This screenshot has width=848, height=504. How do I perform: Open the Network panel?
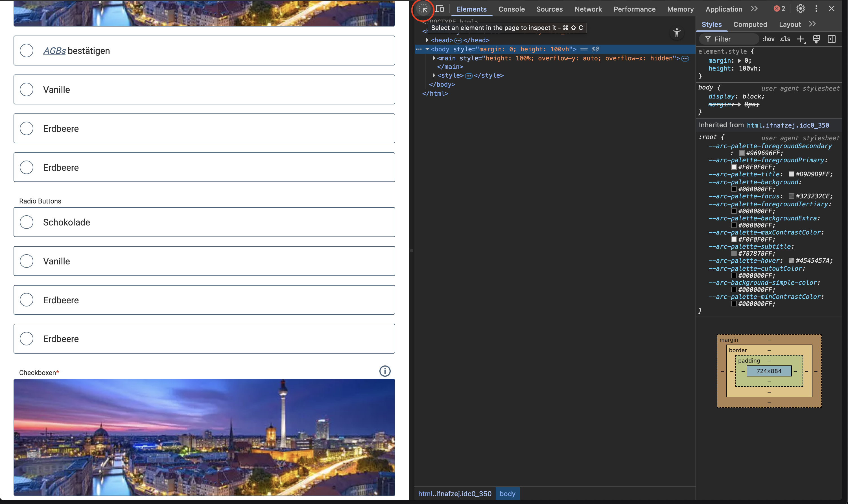coord(588,9)
